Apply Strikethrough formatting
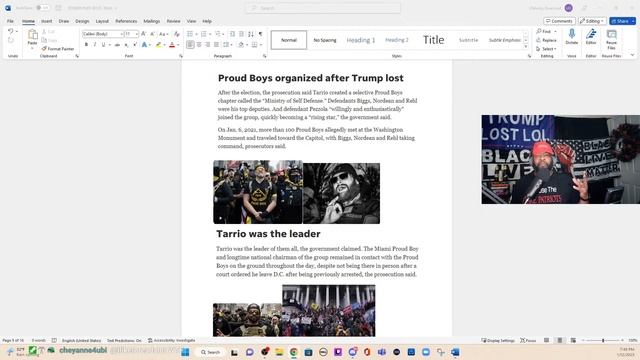Screen dimensions: 640x360 117,44
